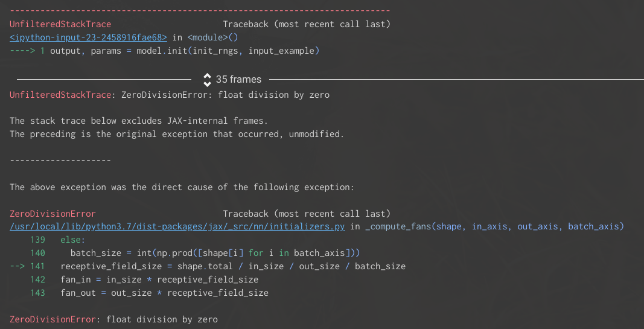This screenshot has width=644, height=329.
Task: Select 'ZeroDivisionError: float division by zero' last line
Action: [x=113, y=319]
